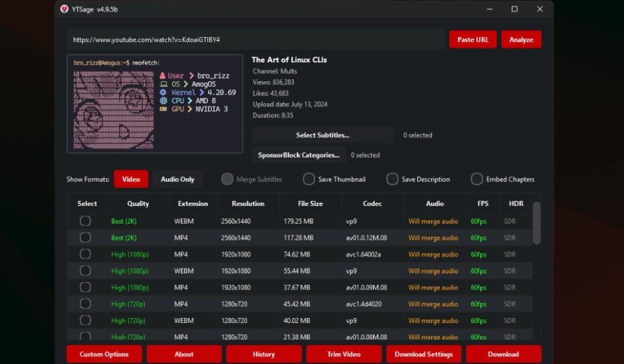Minimize the YTSage window
Image resolution: width=624 pixels, height=364 pixels.
pyautogui.click(x=489, y=9)
